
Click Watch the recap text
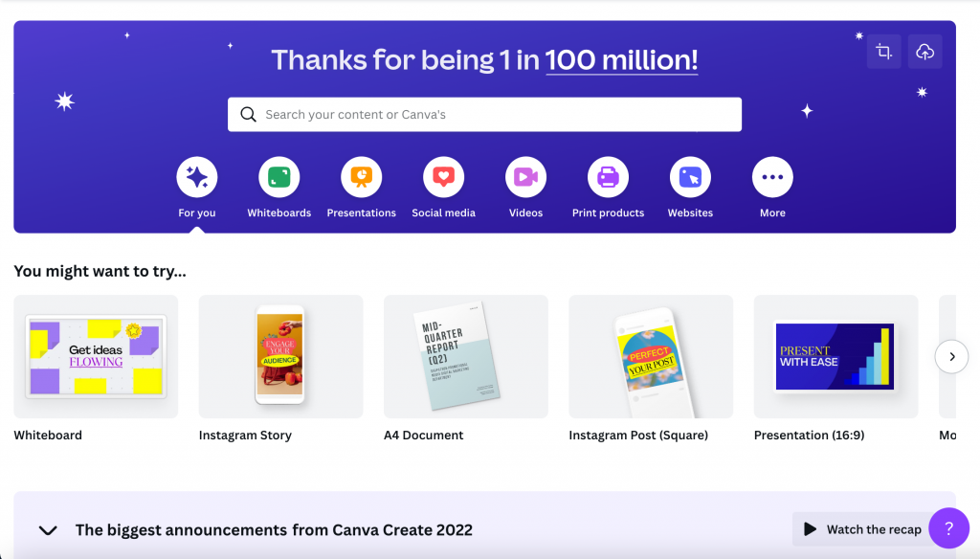point(874,529)
